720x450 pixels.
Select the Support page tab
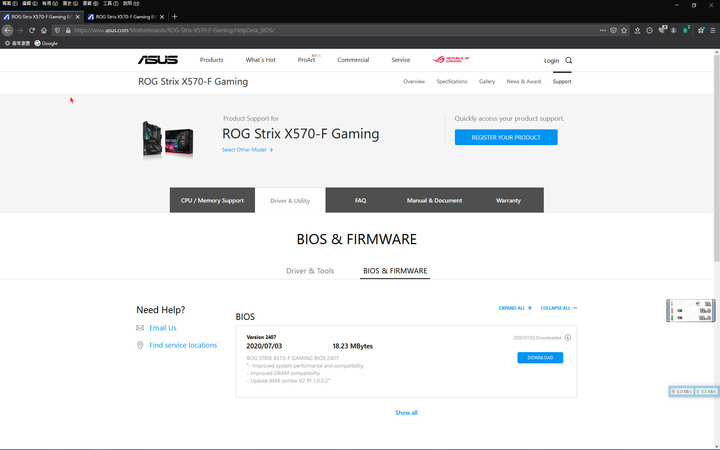click(562, 81)
